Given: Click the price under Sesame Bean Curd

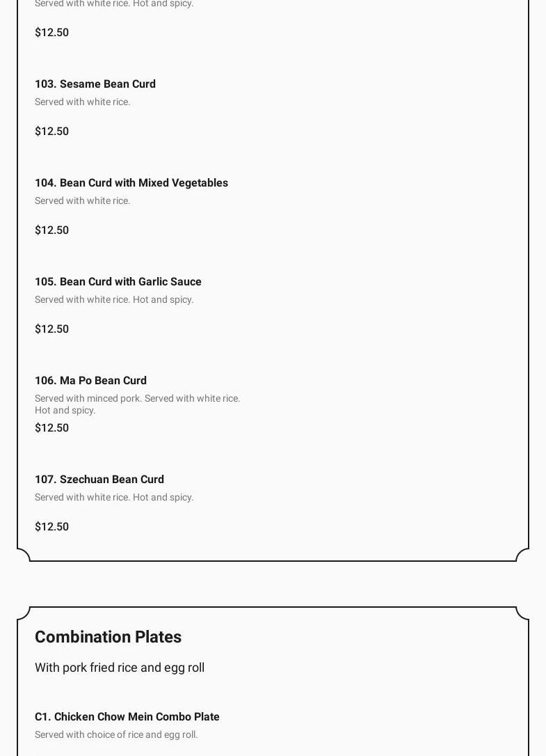Looking at the screenshot, I should 51,131.
